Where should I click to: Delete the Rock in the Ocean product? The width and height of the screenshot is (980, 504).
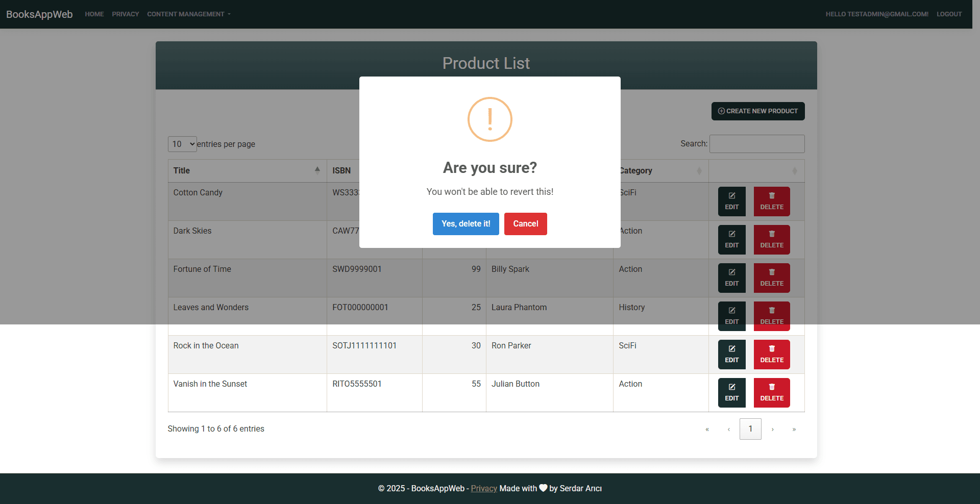point(771,355)
